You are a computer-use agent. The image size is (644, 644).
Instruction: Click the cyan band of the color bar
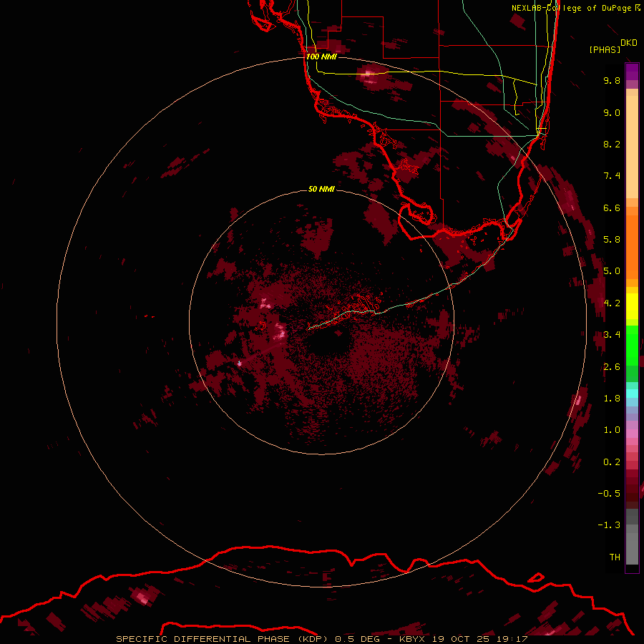coord(632,394)
